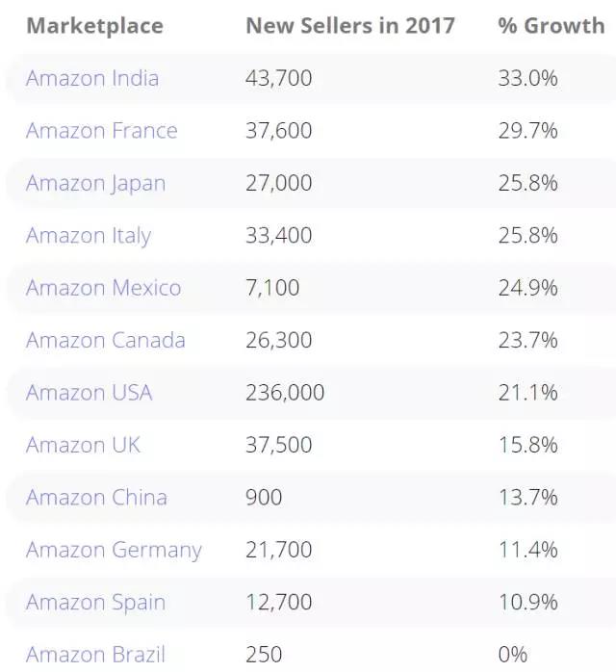Click the 33.0% growth value
616x672 pixels.
527,78
